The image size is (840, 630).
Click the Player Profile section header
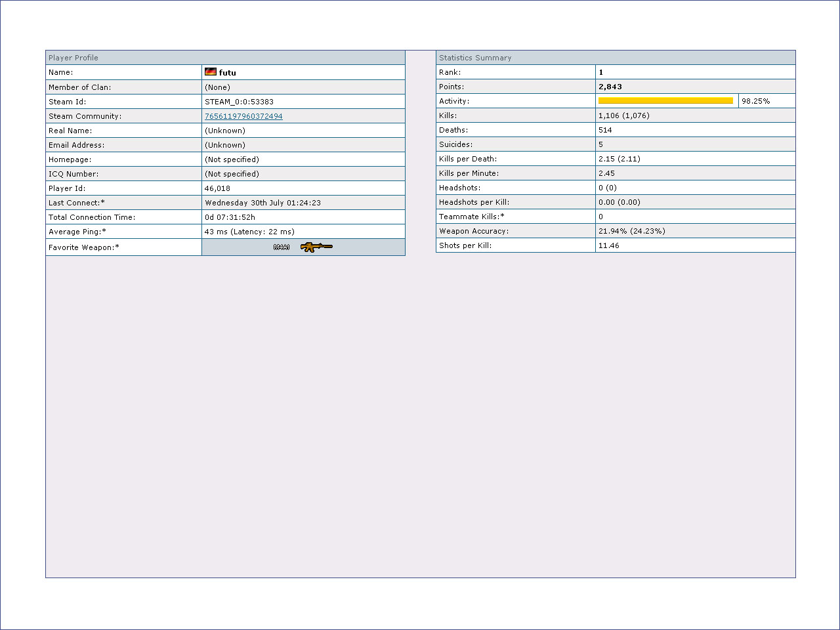pyautogui.click(x=73, y=58)
